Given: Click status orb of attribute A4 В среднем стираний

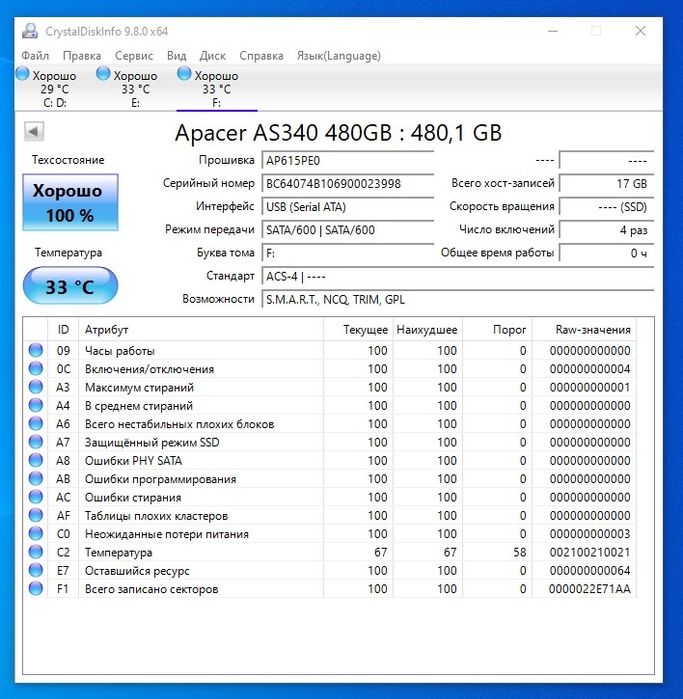Looking at the screenshot, I should tap(36, 405).
